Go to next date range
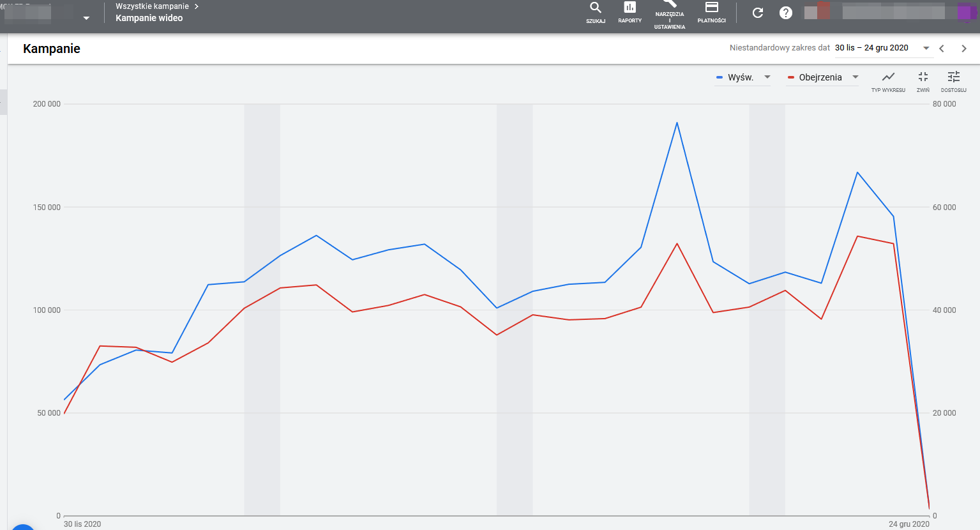The height and width of the screenshot is (530, 980). click(x=964, y=49)
